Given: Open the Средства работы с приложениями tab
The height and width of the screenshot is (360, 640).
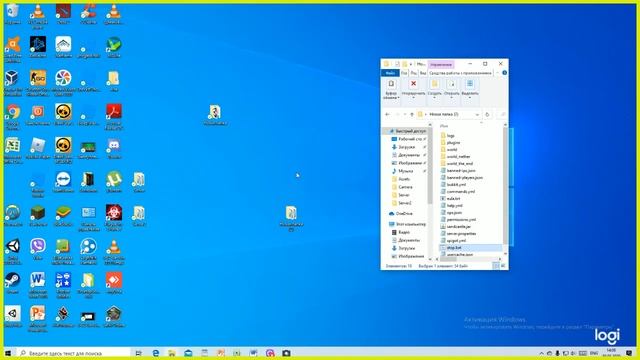Looking at the screenshot, I should 460,73.
